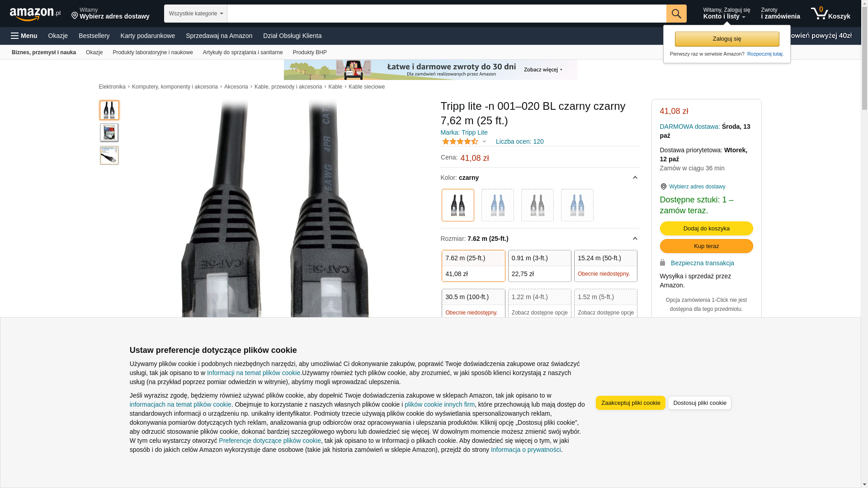Open Karty podarunkowe in navigation bar
The width and height of the screenshot is (868, 488).
[x=148, y=36]
